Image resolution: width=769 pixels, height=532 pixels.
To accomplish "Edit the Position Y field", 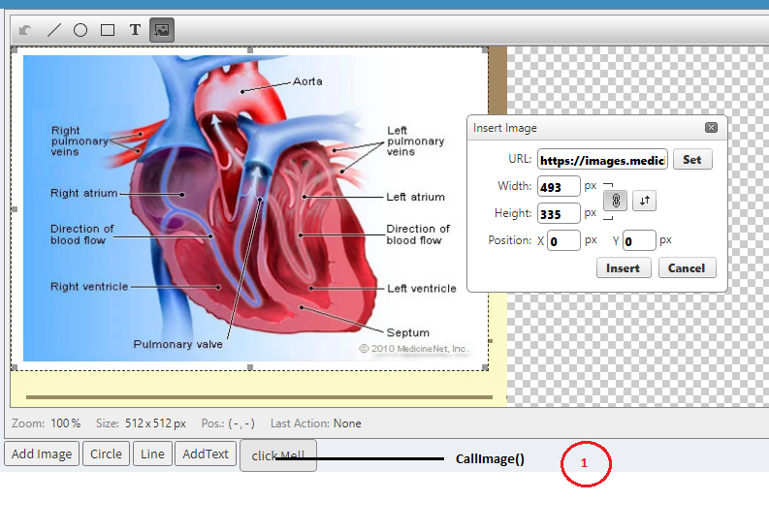I will (639, 240).
